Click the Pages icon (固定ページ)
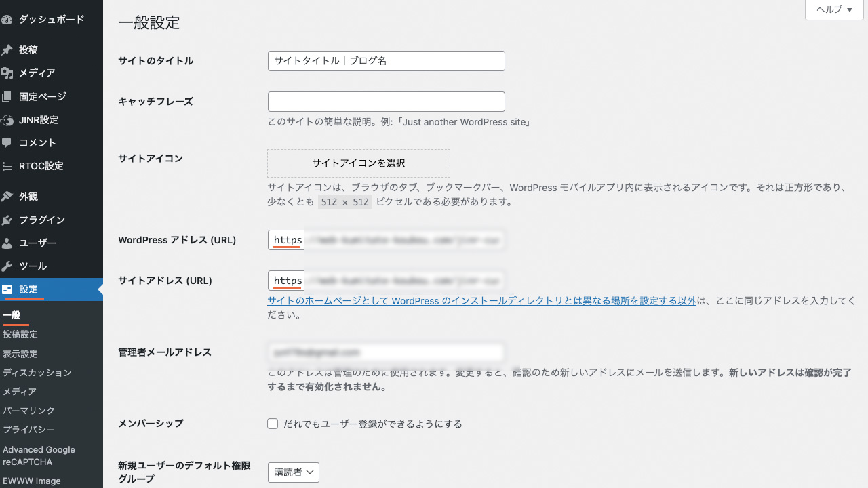Screen dimensions: 868x488 [7, 97]
